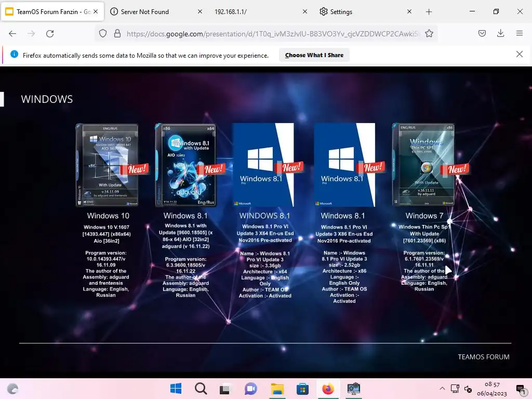Open the clock and date 06/04/2023
This screenshot has width=532, height=399.
tap(492, 389)
